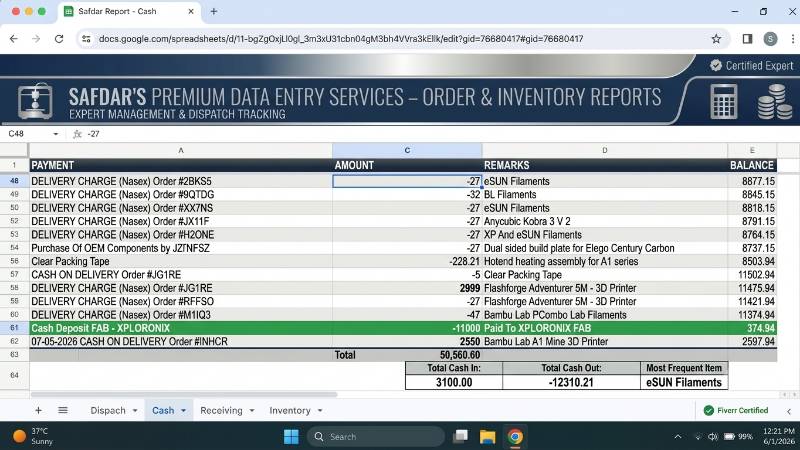Viewport: 800px width, 450px height.
Task: Click amount cell '-11000'
Action: (x=407, y=328)
